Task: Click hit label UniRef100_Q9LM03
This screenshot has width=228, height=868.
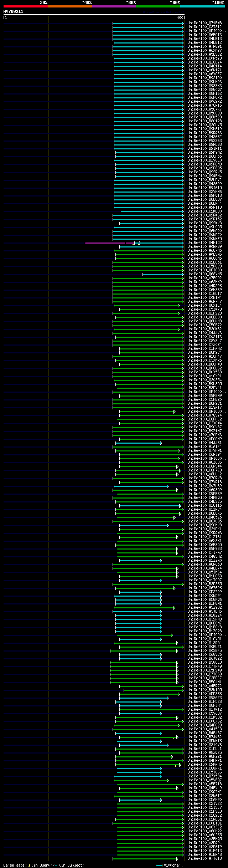Action: [204, 82]
